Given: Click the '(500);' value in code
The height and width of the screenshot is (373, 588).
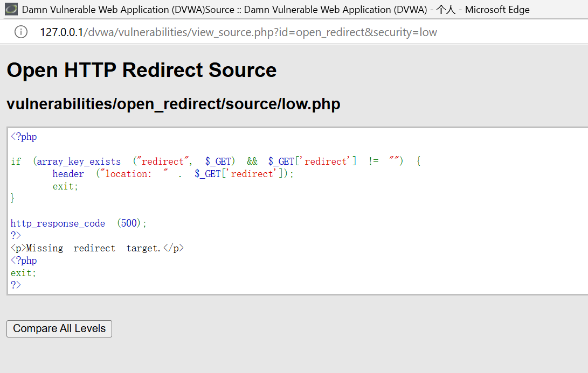Looking at the screenshot, I should (x=132, y=223).
